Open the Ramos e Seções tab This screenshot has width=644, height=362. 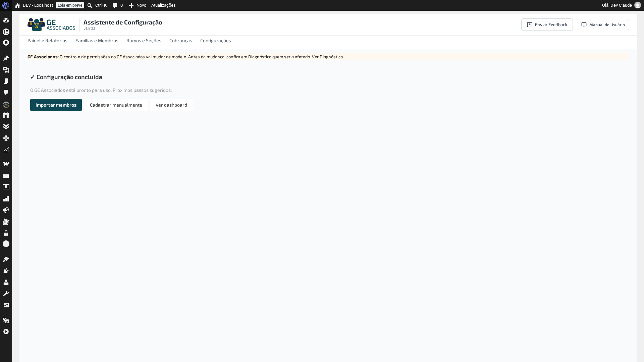(x=144, y=41)
